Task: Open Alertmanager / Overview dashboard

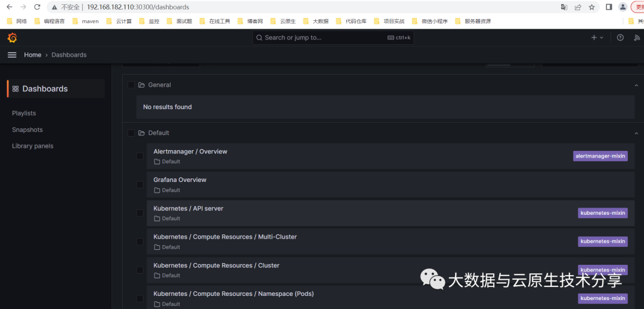Action: [190, 151]
